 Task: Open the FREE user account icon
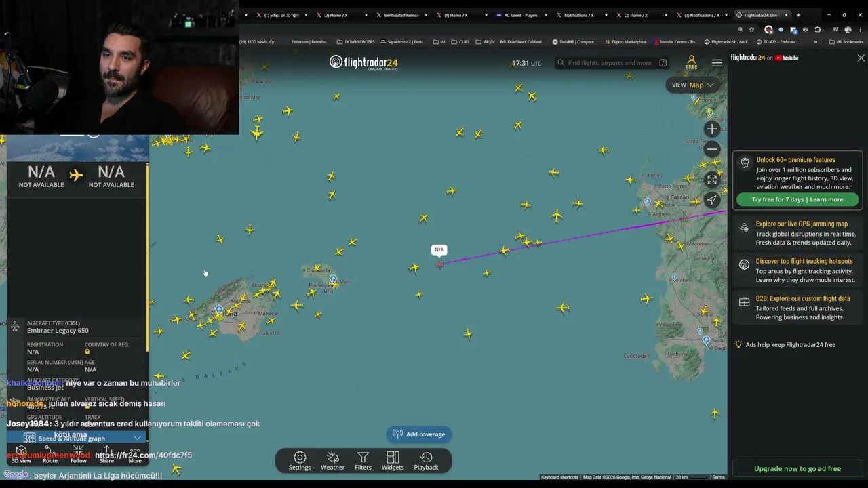point(691,62)
